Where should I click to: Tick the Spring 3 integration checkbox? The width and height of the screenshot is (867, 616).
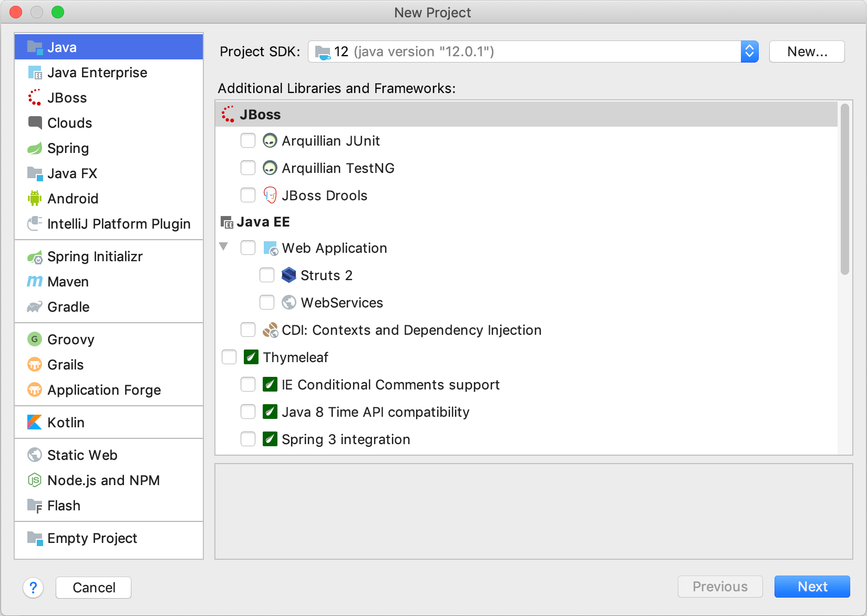click(248, 439)
